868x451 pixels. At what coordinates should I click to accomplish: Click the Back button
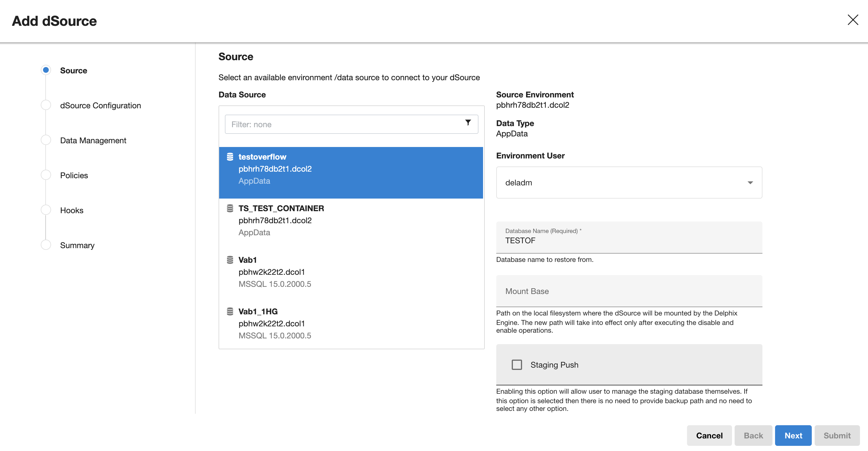tap(753, 436)
